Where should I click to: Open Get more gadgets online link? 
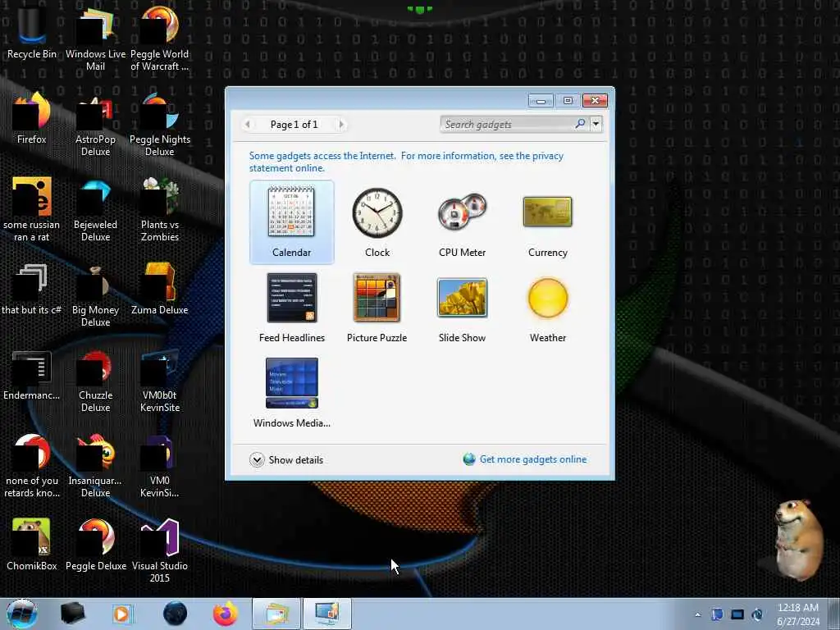click(x=533, y=459)
